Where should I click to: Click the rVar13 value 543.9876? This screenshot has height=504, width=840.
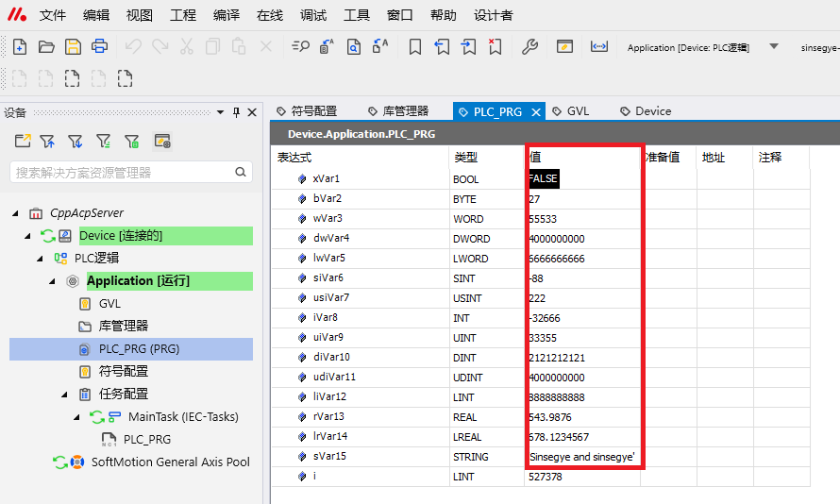550,417
